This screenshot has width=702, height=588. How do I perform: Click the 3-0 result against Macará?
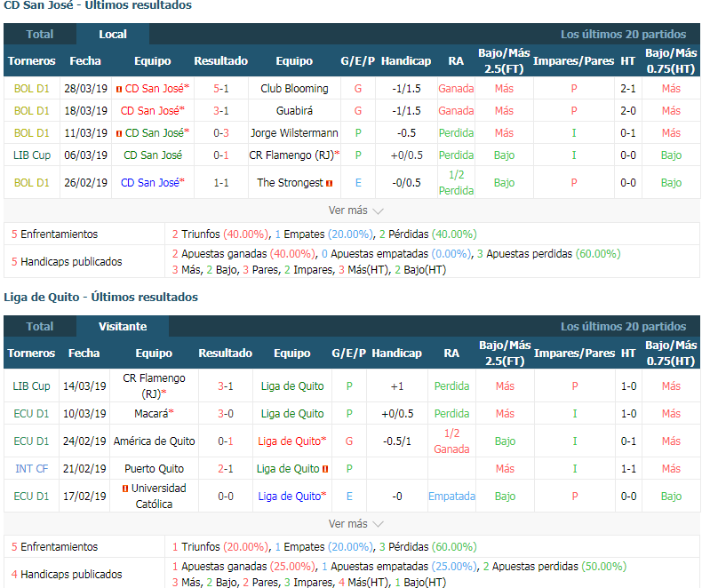tap(225, 414)
